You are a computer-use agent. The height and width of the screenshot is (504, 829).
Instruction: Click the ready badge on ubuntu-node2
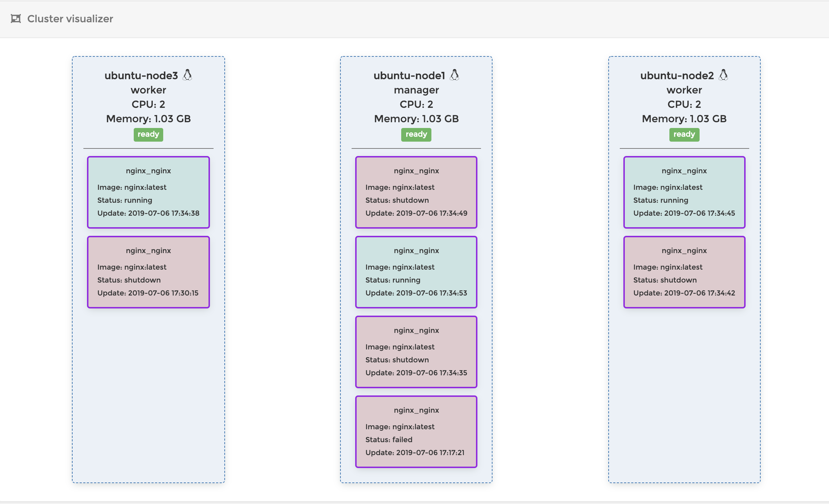[684, 134]
